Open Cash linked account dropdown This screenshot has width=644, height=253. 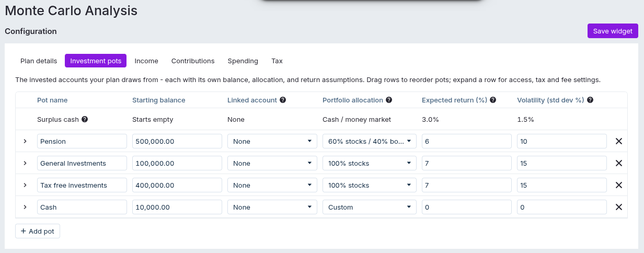point(272,207)
